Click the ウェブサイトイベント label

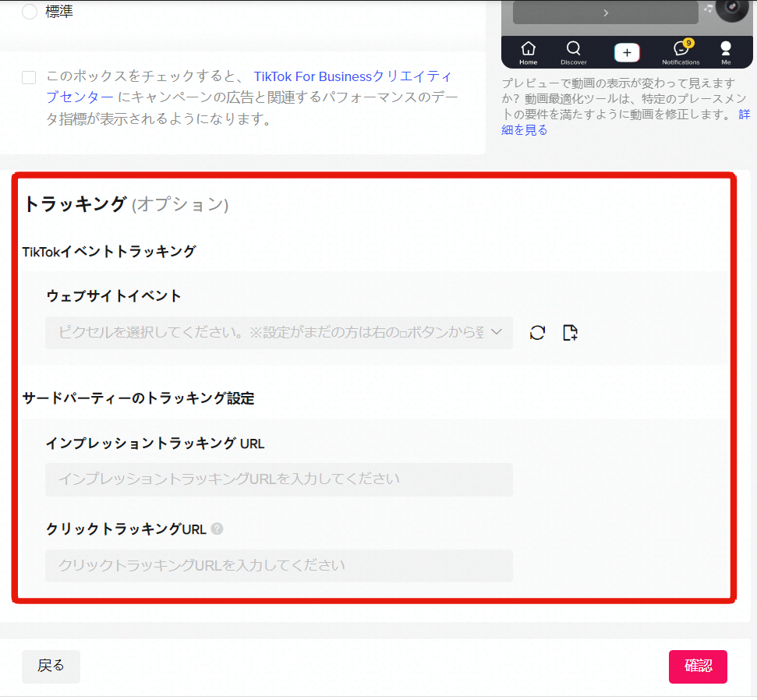tap(114, 296)
